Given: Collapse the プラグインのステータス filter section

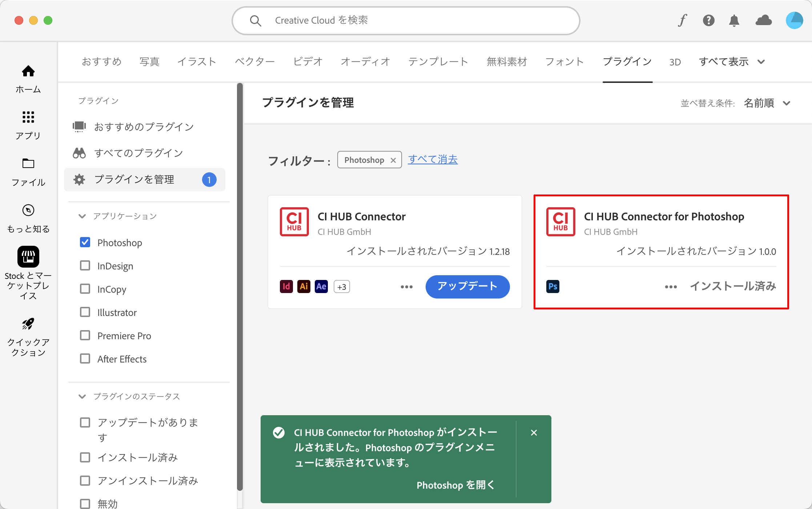Looking at the screenshot, I should pyautogui.click(x=82, y=396).
